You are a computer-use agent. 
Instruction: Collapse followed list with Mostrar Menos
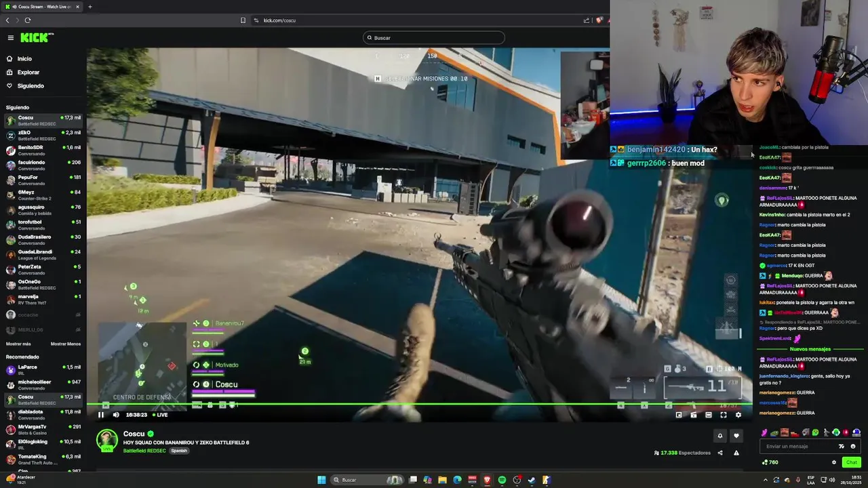point(66,344)
